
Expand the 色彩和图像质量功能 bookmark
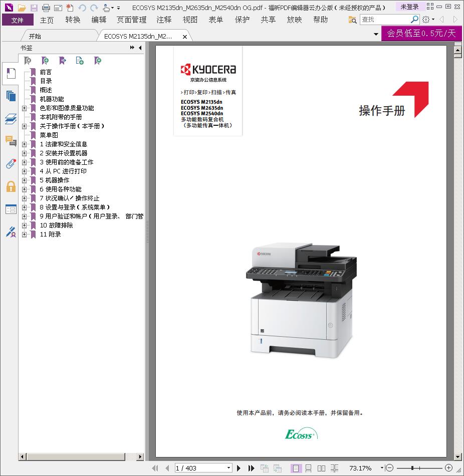coord(24,108)
